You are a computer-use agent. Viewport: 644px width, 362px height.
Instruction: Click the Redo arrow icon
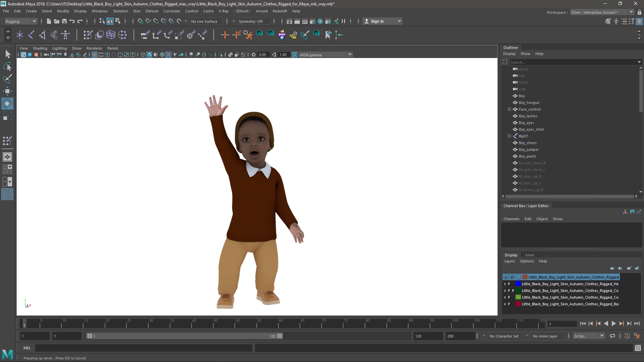click(x=80, y=21)
